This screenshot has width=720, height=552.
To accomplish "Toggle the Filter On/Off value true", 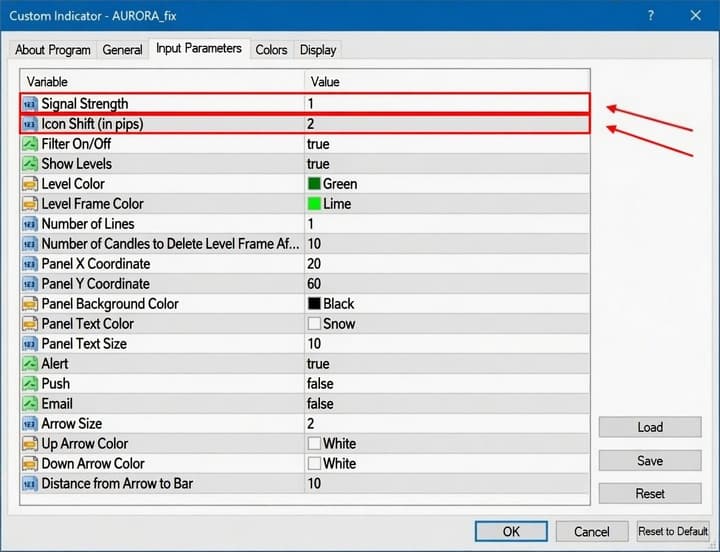I will pyautogui.click(x=447, y=144).
